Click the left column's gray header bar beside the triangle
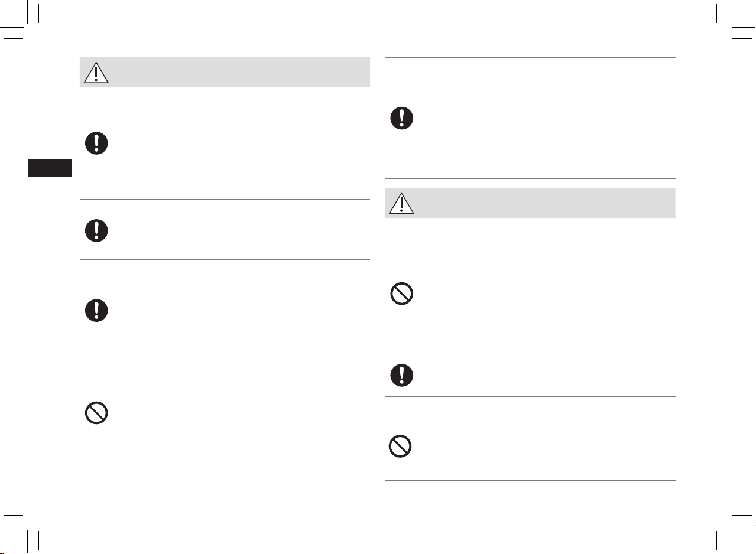This screenshot has height=554, width=756. point(239,72)
